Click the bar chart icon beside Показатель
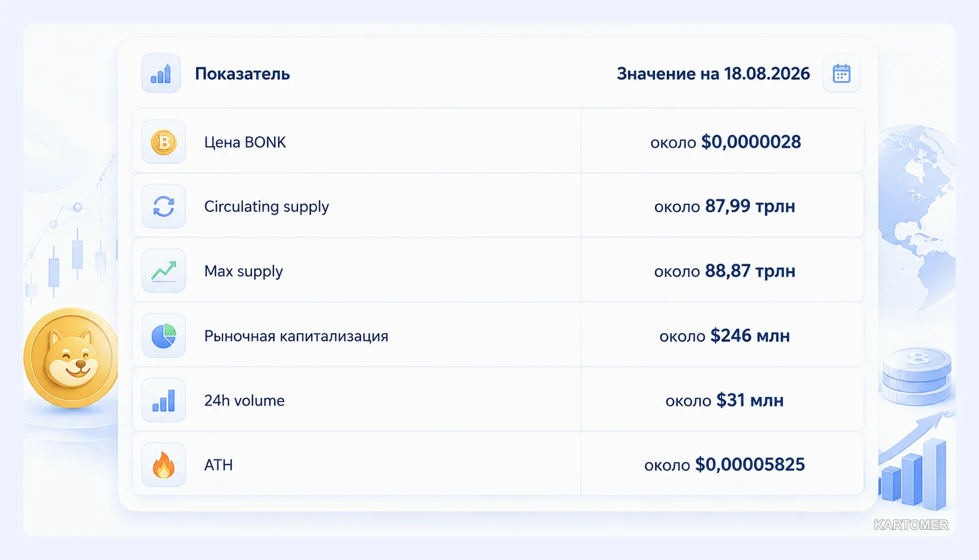This screenshot has width=979, height=560. [161, 74]
